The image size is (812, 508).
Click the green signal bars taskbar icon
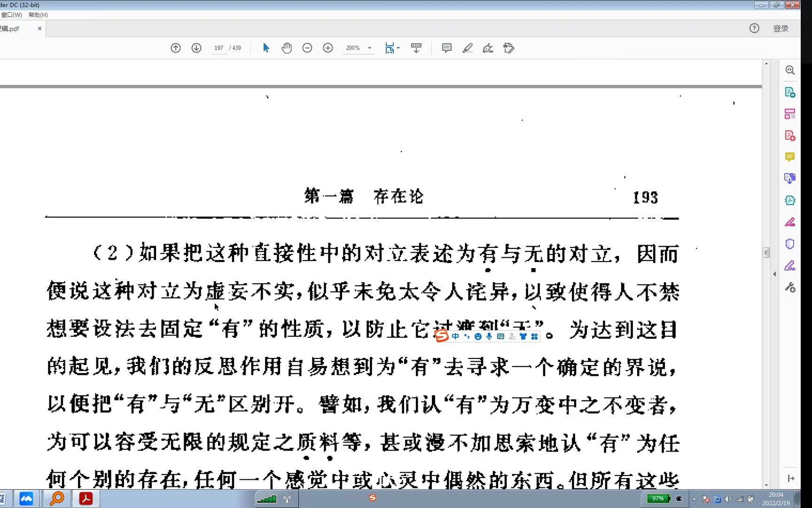point(267,499)
